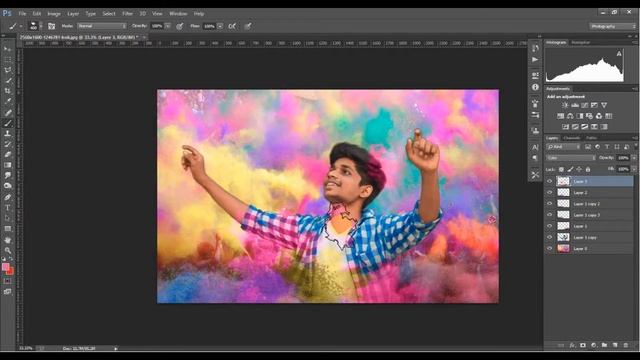Image resolution: width=640 pixels, height=360 pixels.
Task: Enable airbrush-style build-up
Action: coord(232,26)
